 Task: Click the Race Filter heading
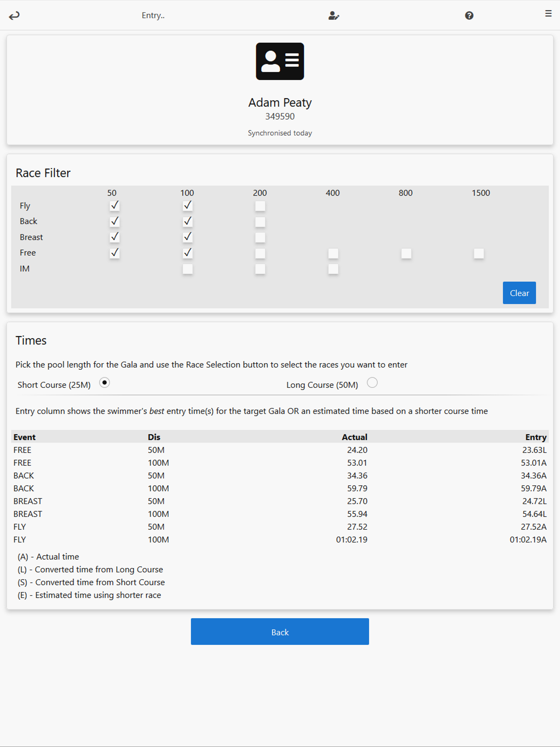43,173
